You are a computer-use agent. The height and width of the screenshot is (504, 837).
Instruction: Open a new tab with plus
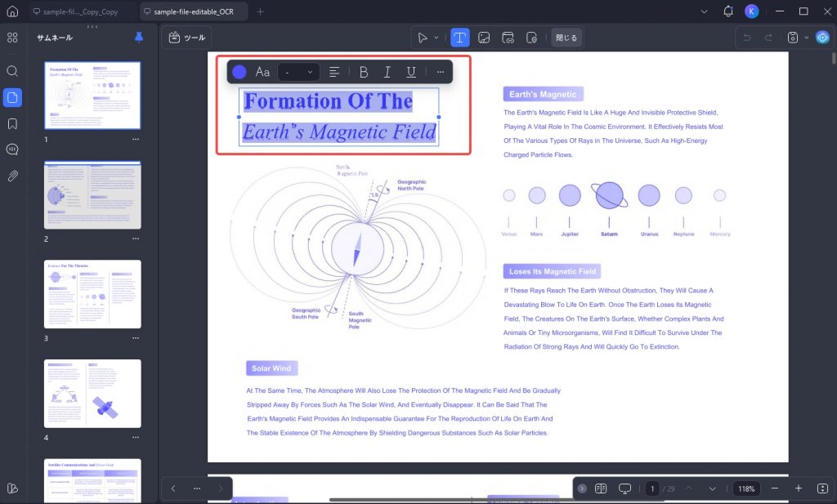click(x=260, y=11)
